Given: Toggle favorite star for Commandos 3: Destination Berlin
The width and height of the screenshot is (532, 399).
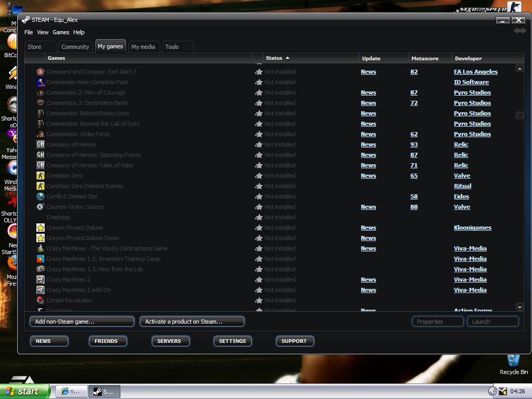Looking at the screenshot, I should pyautogui.click(x=259, y=103).
